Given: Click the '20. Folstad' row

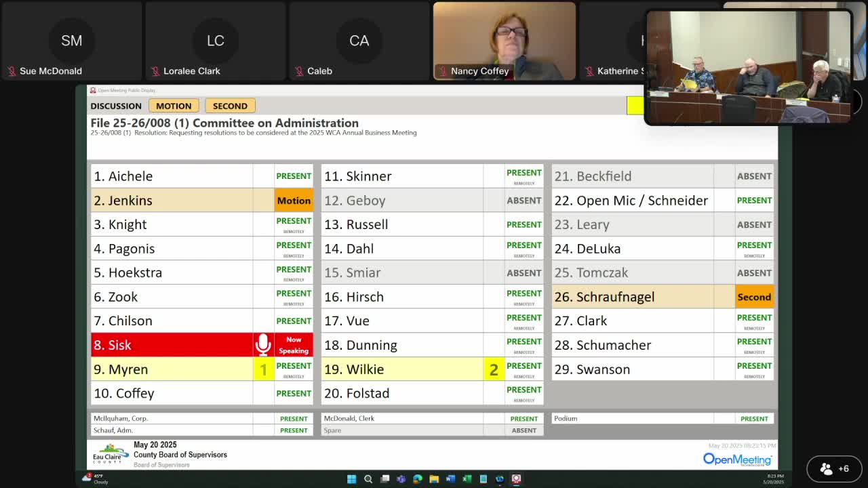Looking at the screenshot, I should point(433,393).
